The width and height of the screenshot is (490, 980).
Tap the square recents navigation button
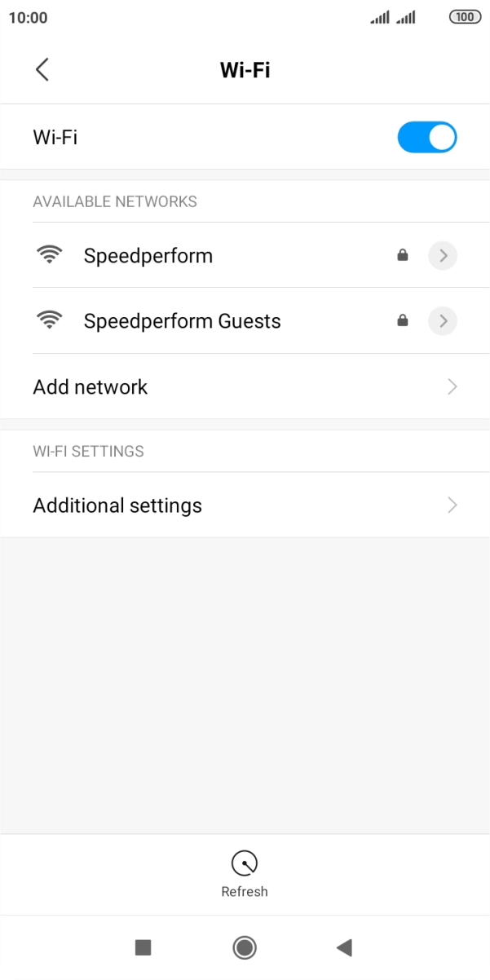143,947
